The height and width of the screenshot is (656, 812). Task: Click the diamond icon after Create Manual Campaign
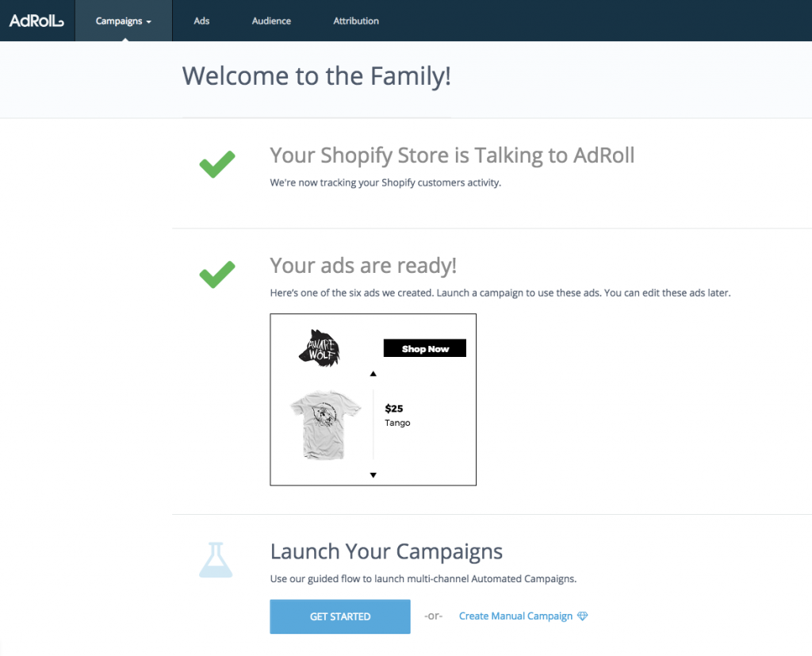[x=583, y=616]
